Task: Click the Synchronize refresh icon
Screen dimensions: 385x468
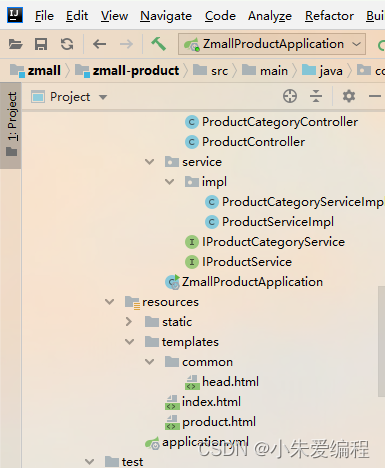Action: pos(67,44)
